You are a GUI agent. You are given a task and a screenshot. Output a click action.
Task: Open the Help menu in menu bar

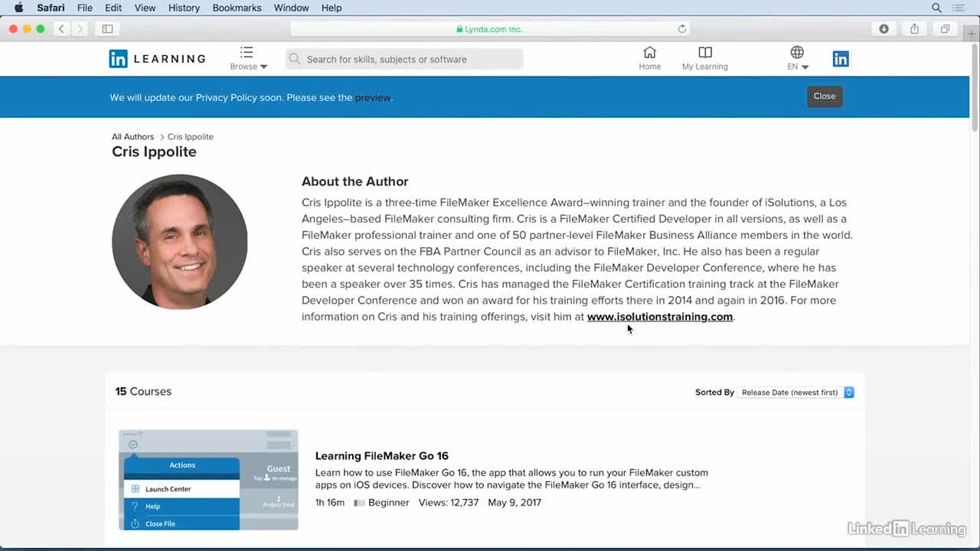[x=332, y=8]
